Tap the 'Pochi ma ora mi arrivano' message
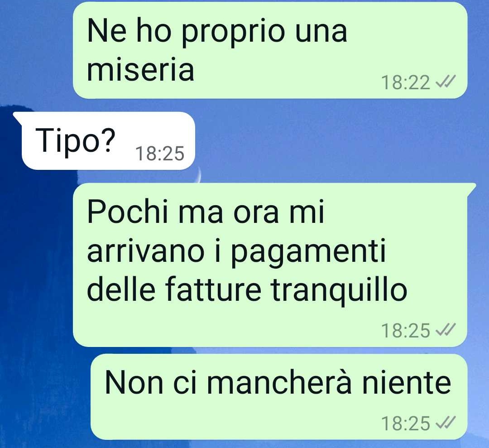 (x=270, y=265)
